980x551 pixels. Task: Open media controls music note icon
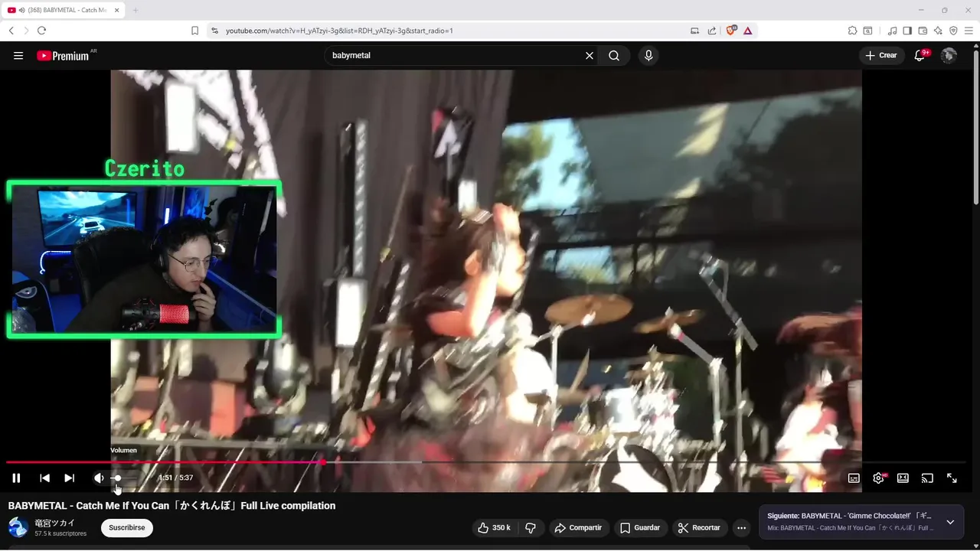pyautogui.click(x=893, y=31)
